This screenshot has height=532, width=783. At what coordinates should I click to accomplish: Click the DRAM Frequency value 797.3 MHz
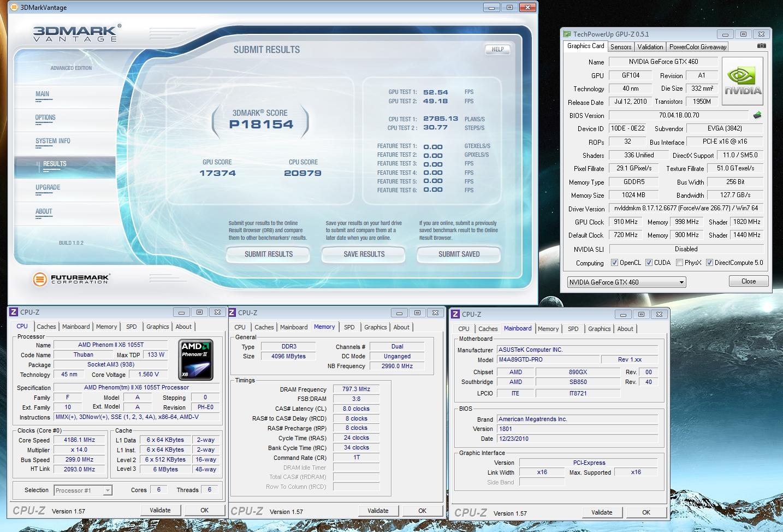(356, 389)
